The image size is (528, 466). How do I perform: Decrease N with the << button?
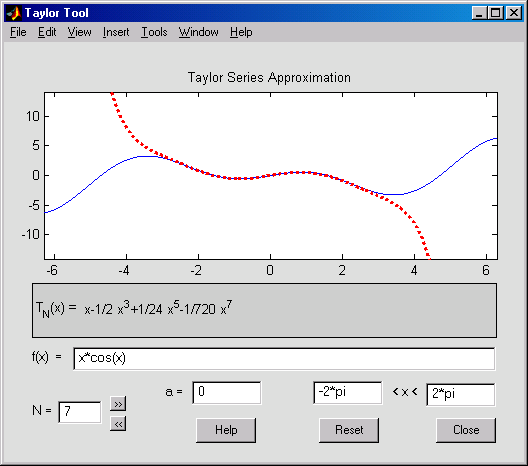(x=118, y=424)
